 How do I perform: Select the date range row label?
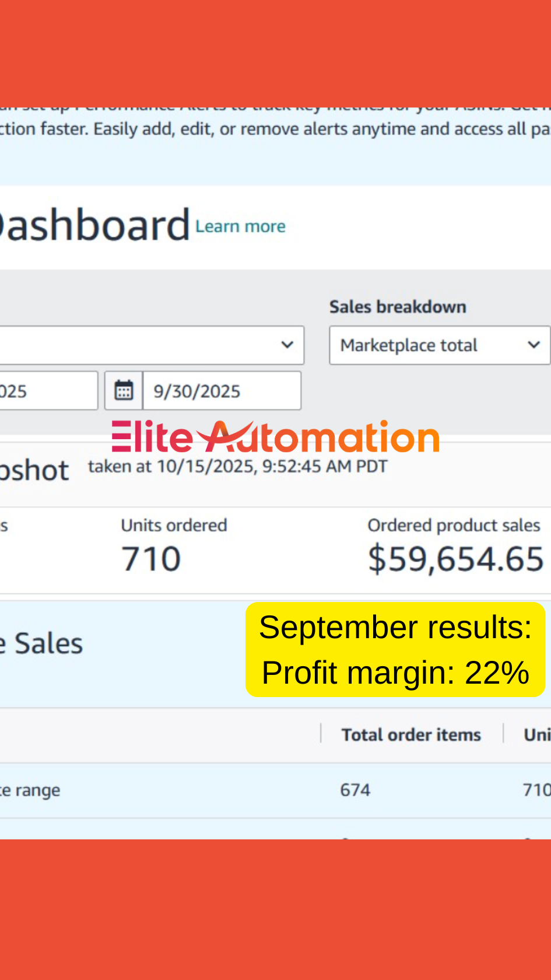pos(30,790)
